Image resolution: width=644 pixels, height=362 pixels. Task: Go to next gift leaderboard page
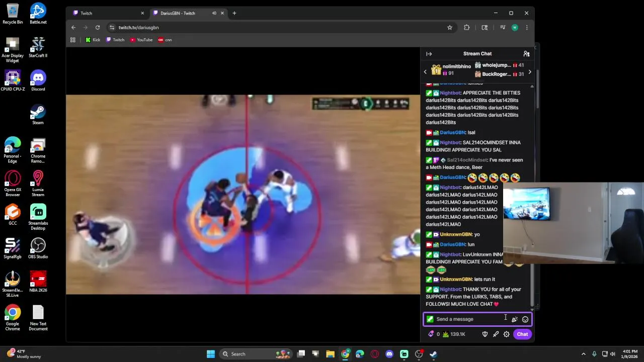[x=529, y=72]
